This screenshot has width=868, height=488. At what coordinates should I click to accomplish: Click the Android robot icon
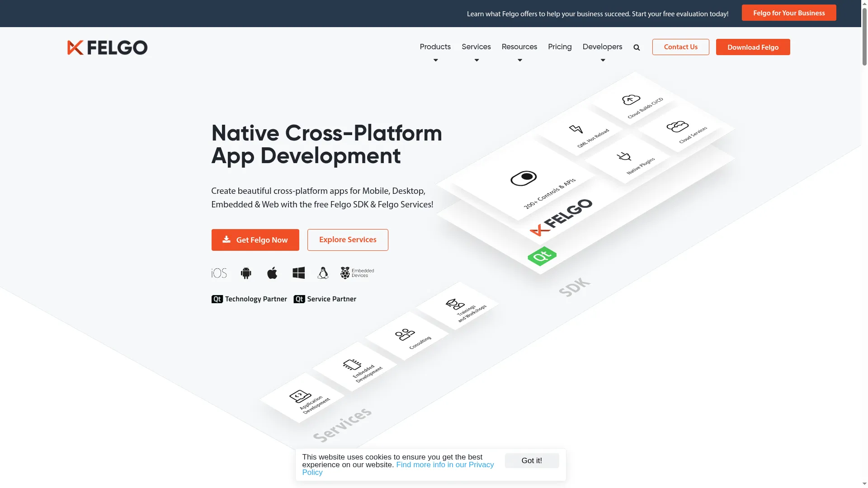click(246, 273)
